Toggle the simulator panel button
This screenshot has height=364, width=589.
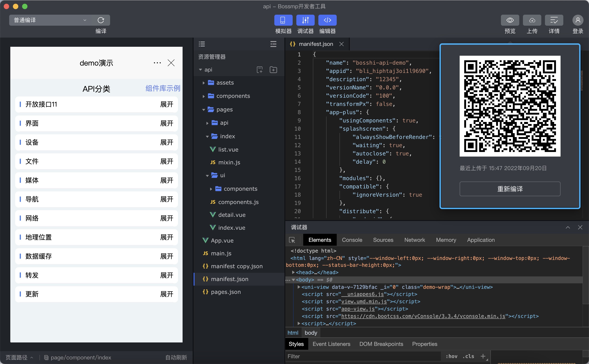click(283, 20)
